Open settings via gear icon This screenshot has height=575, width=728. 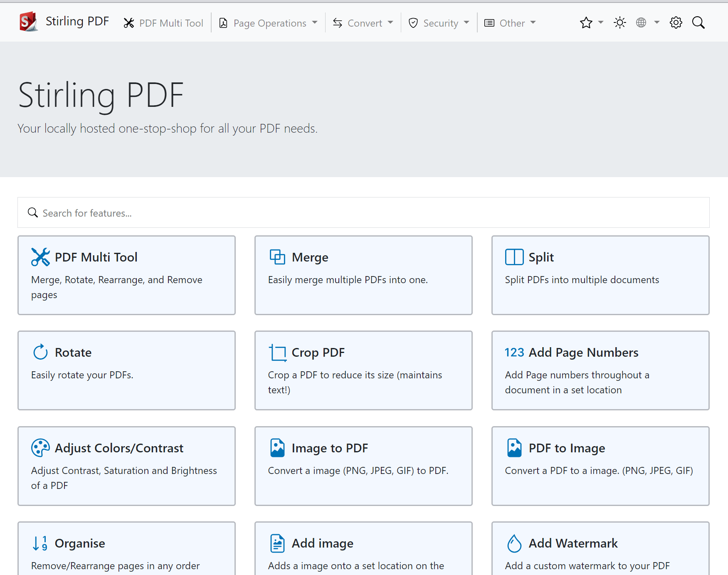(676, 22)
